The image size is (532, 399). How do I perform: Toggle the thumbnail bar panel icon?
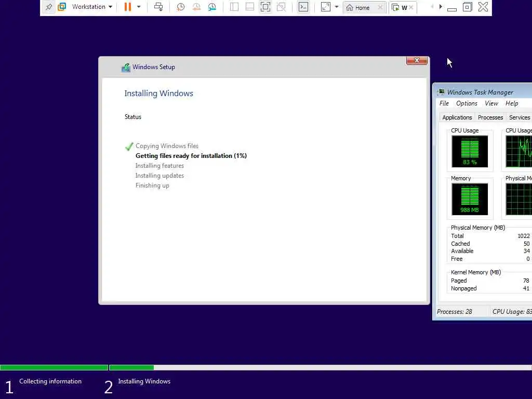click(x=250, y=7)
